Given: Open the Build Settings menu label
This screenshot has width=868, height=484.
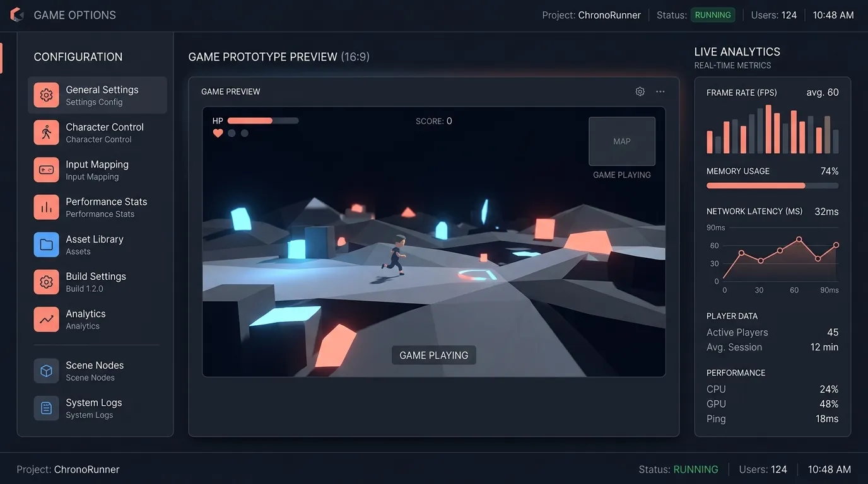Looking at the screenshot, I should (96, 276).
